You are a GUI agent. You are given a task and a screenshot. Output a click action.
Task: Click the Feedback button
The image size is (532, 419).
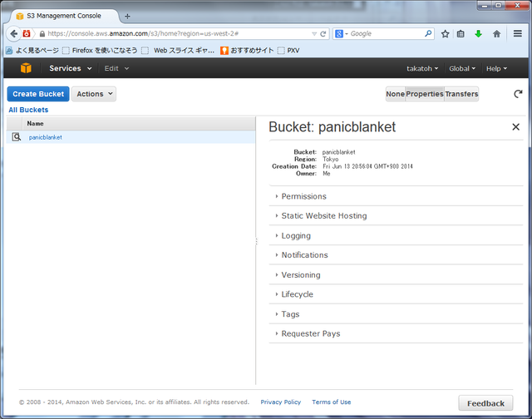click(x=485, y=403)
